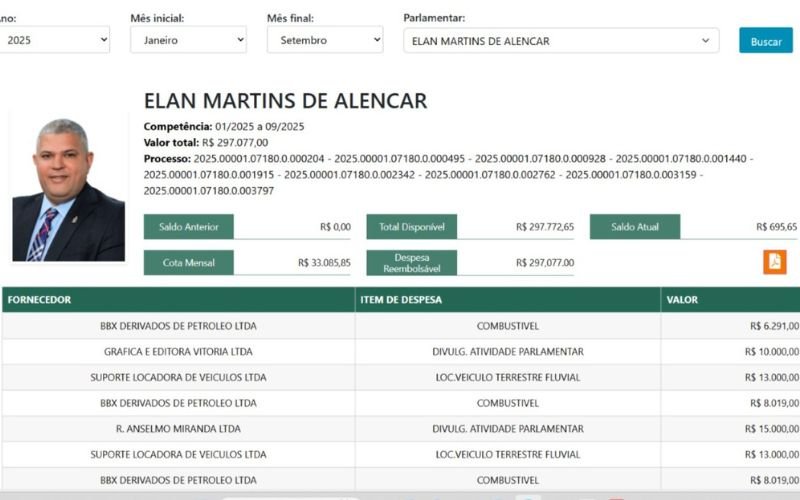Select the Despesa Reembolsável green label
The width and height of the screenshot is (800, 500).
click(x=411, y=263)
